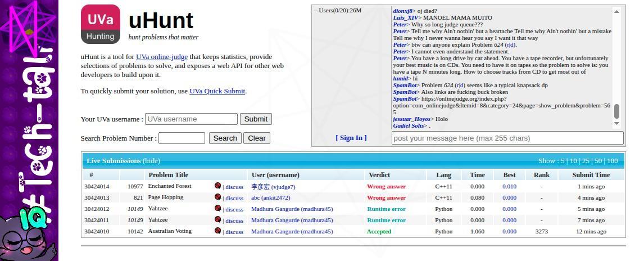
Task: Click the User (username) column header
Action: (275, 175)
